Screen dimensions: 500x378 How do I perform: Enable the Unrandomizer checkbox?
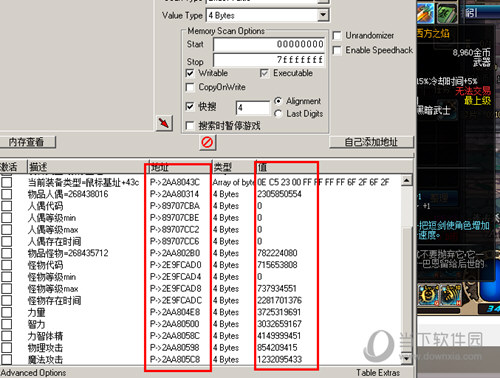[337, 35]
